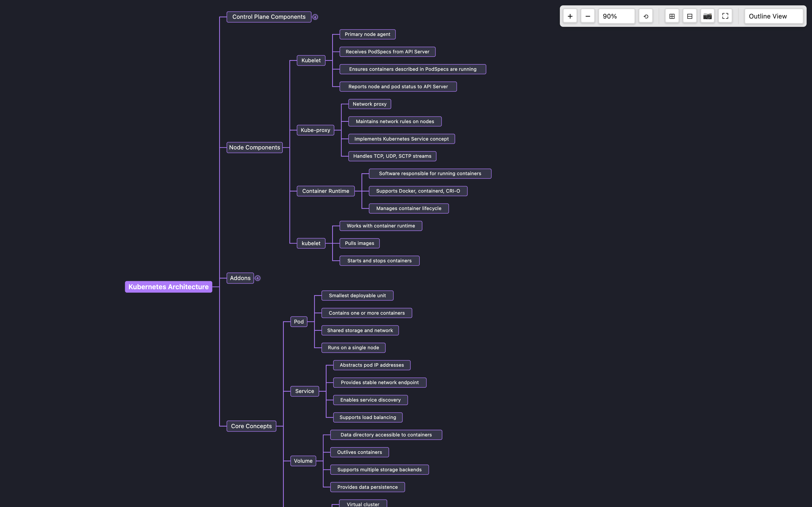This screenshot has width=812, height=507.
Task: Expand the Addons node badge
Action: pos(257,278)
